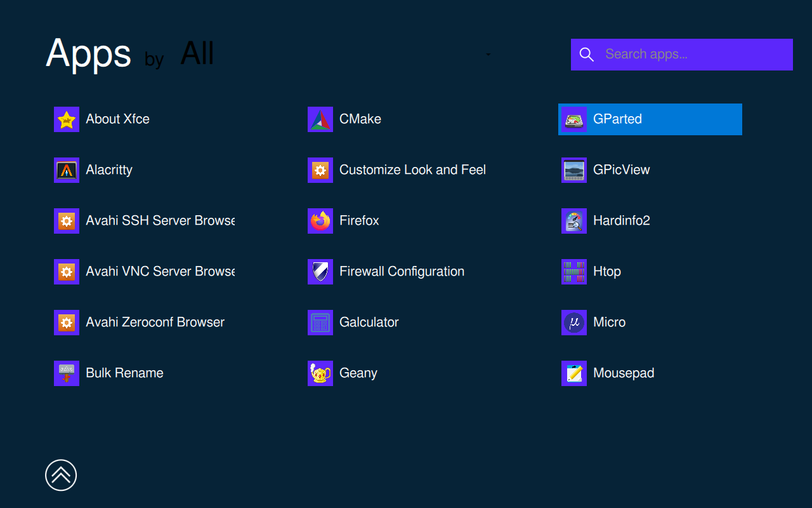Click the GParted disk icon
812x508 pixels.
pos(574,119)
